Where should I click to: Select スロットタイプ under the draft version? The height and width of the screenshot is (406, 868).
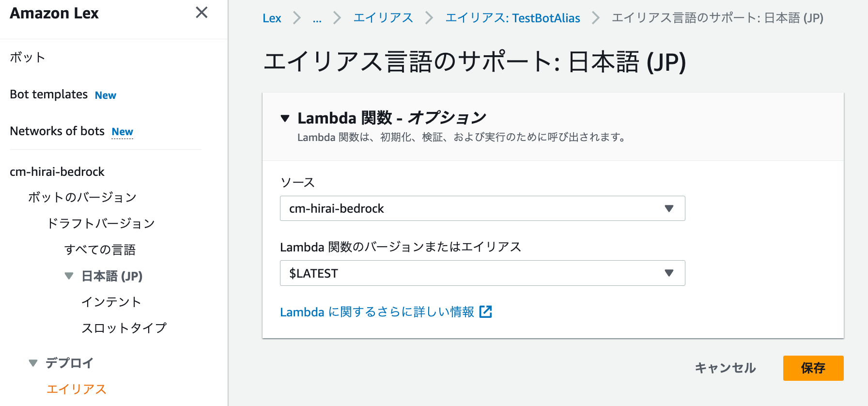coord(124,328)
